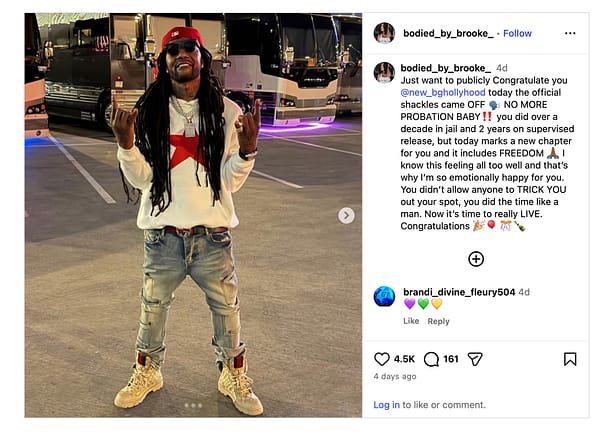Follow bodied_by_brooke_
This screenshot has width=600, height=437.
(x=517, y=33)
